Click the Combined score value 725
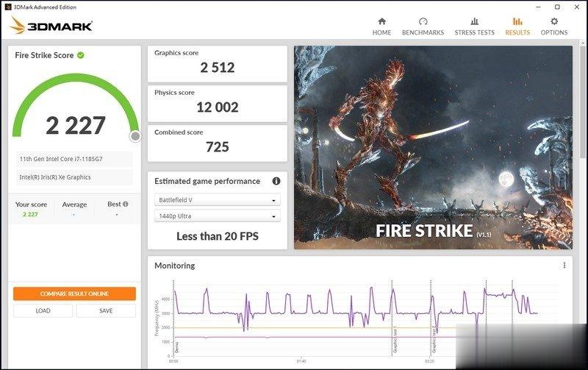The height and width of the screenshot is (370, 588). pyautogui.click(x=218, y=146)
